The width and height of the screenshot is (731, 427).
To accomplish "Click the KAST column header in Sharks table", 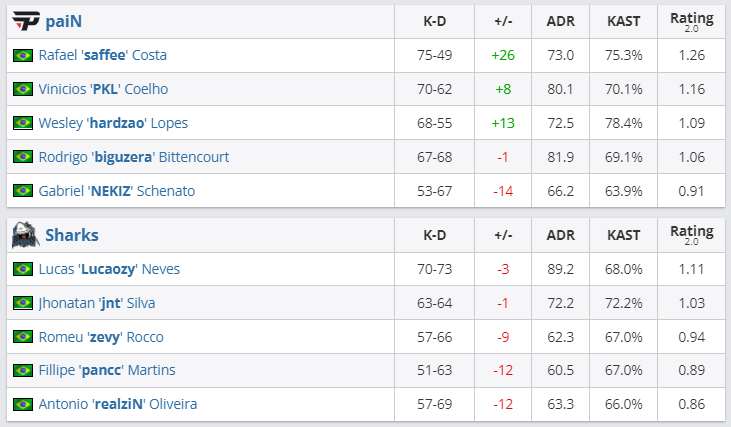I will coord(624,235).
